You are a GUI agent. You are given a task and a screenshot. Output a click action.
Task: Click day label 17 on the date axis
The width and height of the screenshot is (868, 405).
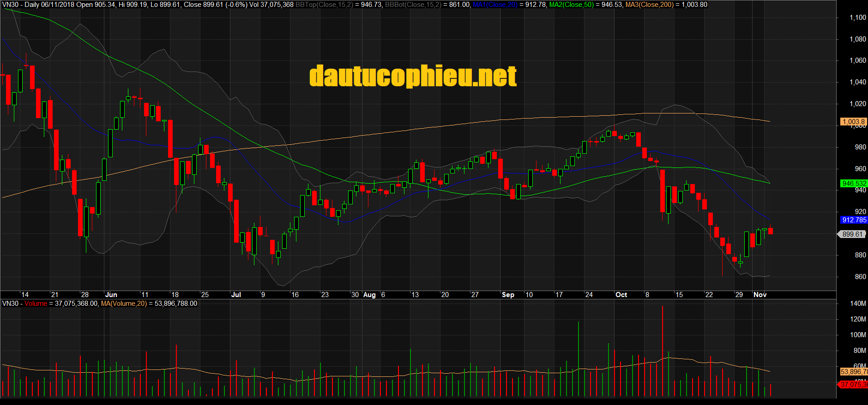point(559,295)
